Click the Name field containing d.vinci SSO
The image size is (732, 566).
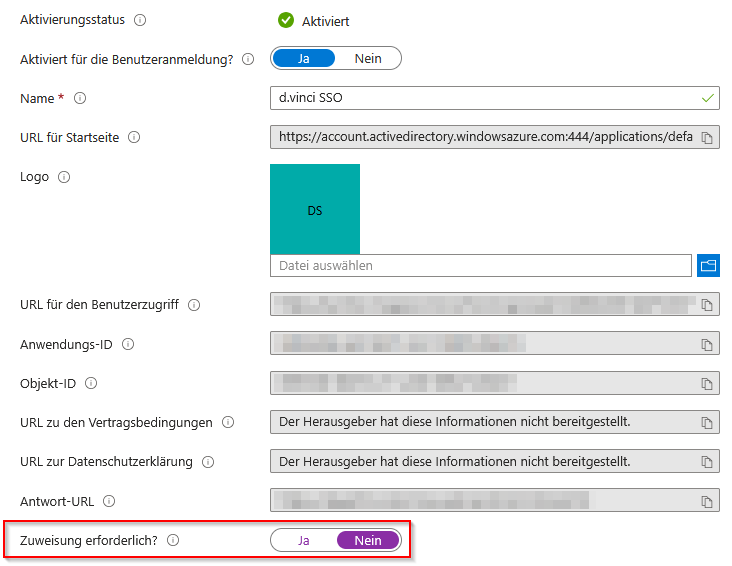[x=495, y=98]
